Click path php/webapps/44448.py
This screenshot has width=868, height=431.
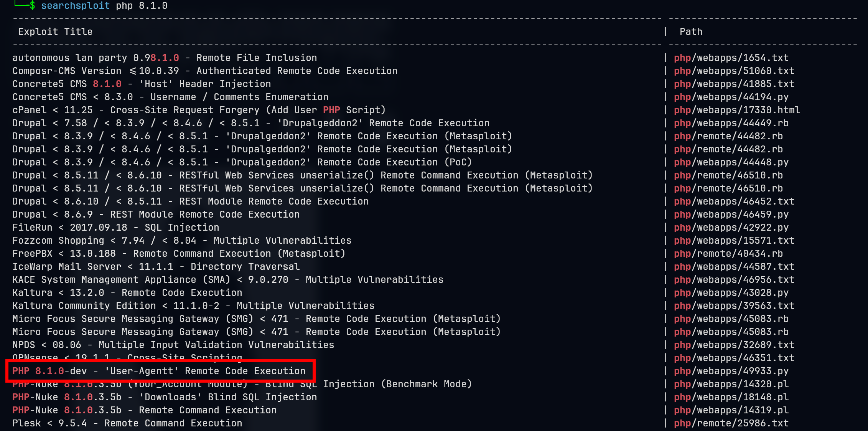coord(731,162)
